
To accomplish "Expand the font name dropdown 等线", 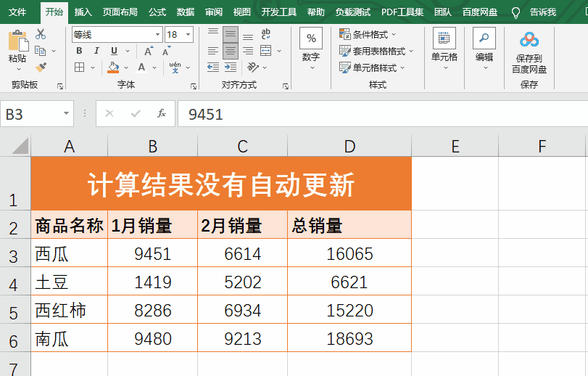I will (x=157, y=35).
